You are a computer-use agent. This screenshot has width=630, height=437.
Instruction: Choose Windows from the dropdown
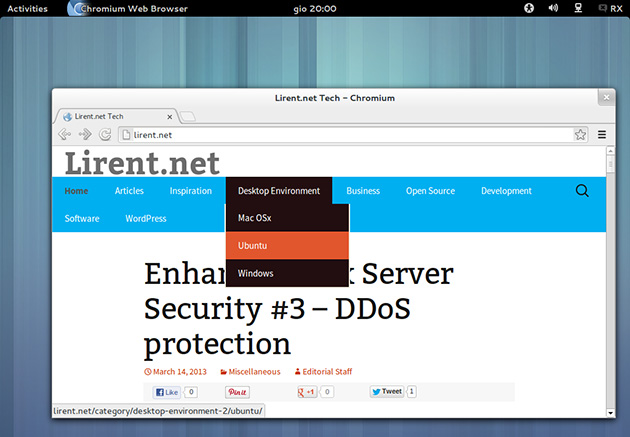coord(287,273)
